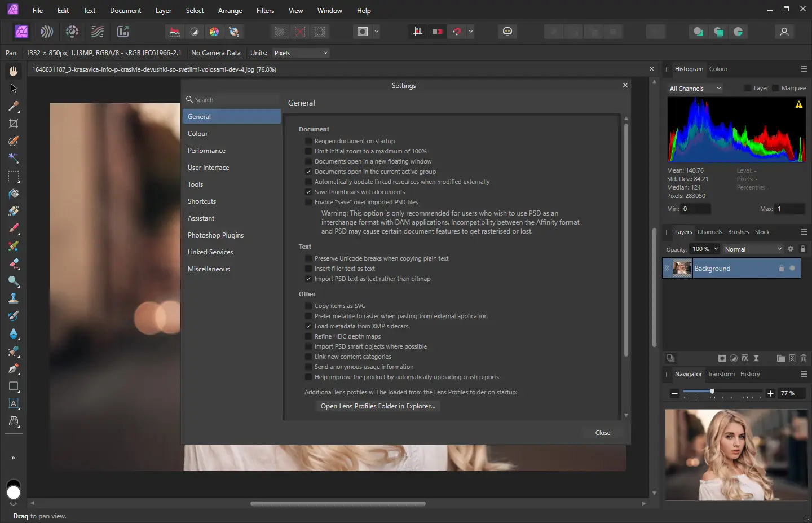Switch to the Channels panel tab
The image size is (812, 523).
click(709, 232)
